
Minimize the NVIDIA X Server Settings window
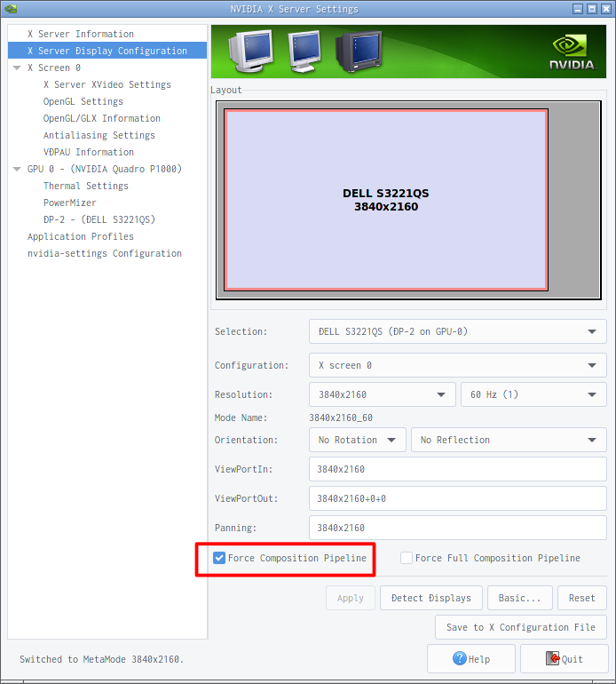pos(578,9)
